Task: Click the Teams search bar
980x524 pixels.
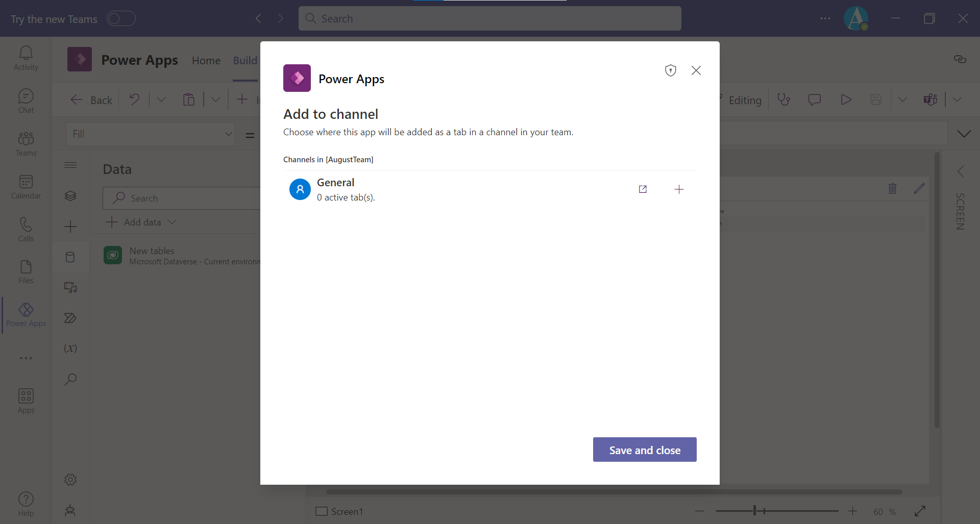Action: coord(489,18)
